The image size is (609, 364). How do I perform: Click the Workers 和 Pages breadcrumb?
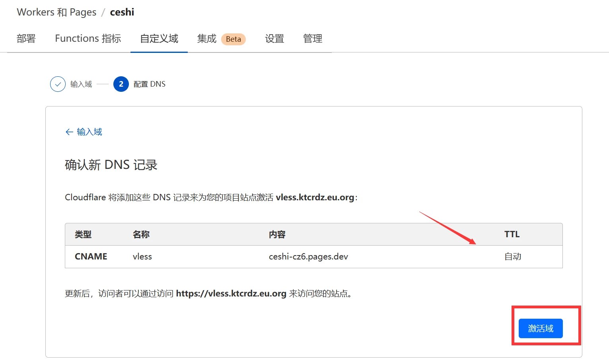click(x=56, y=12)
